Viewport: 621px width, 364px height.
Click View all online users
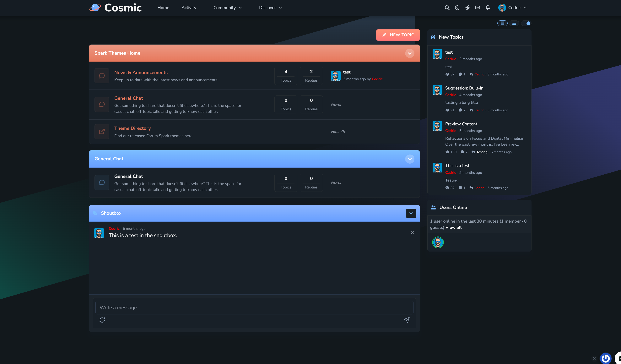(453, 227)
